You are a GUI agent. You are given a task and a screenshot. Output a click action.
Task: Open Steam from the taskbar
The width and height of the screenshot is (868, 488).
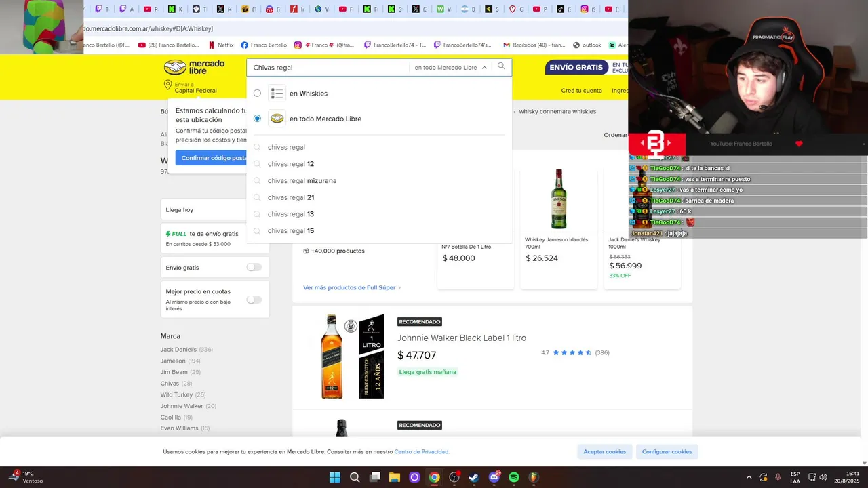(474, 477)
